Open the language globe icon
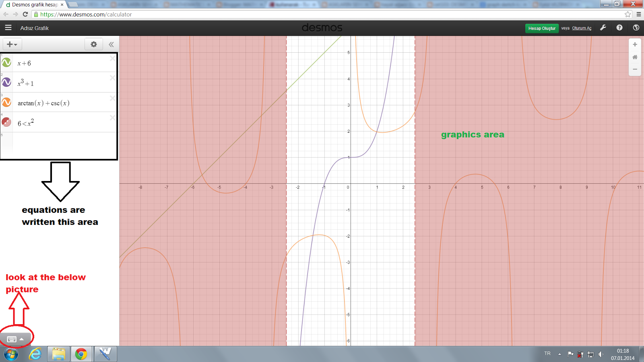 (x=636, y=28)
